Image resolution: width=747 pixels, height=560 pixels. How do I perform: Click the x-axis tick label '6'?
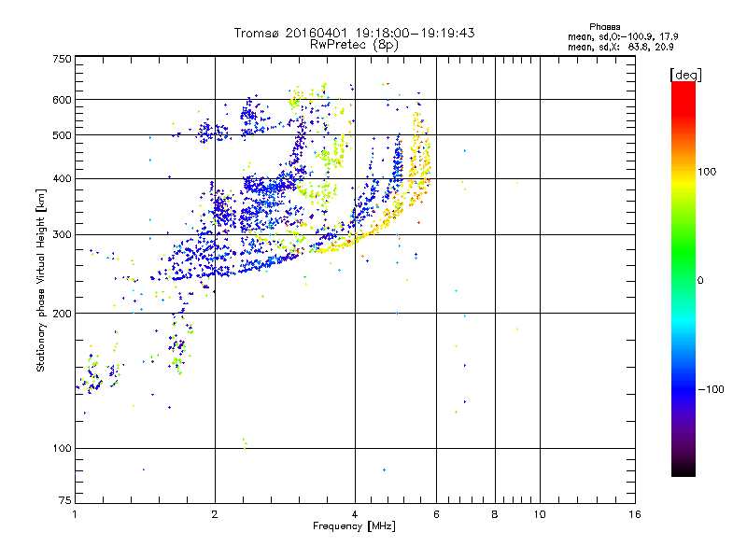436,514
